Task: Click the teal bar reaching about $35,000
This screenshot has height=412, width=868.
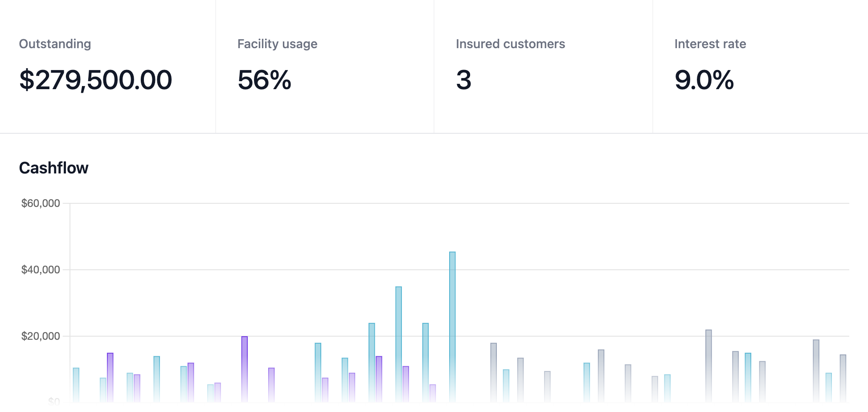Action: [x=398, y=343]
